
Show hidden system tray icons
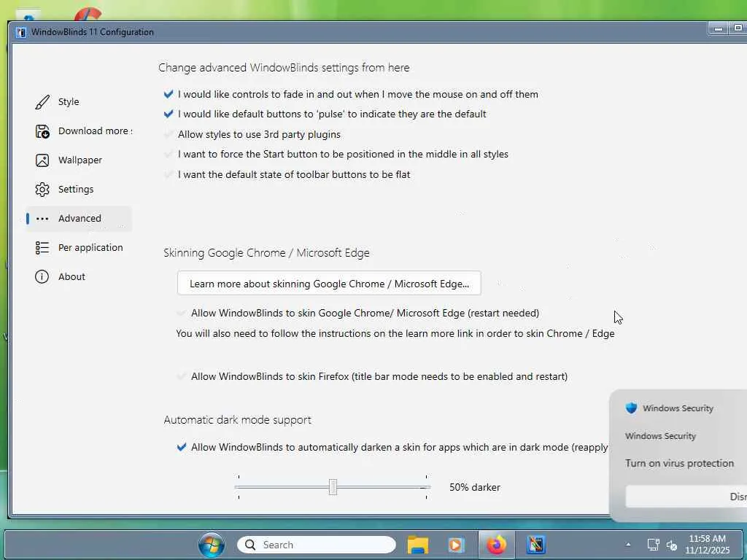(x=628, y=545)
